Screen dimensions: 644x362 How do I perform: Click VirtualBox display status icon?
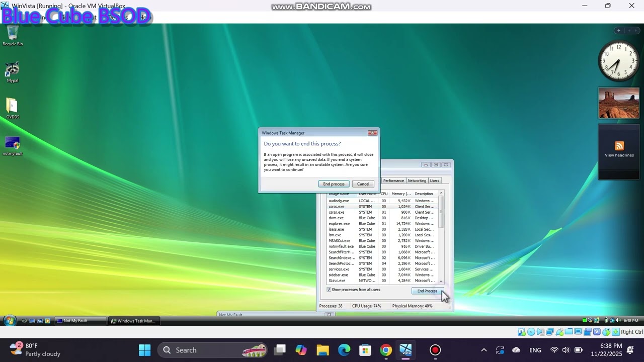pyautogui.click(x=578, y=332)
